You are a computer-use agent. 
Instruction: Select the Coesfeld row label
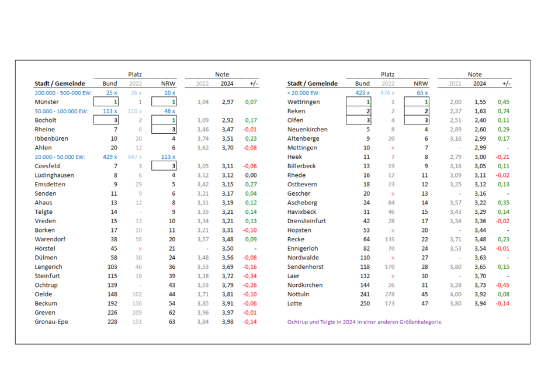[47, 166]
